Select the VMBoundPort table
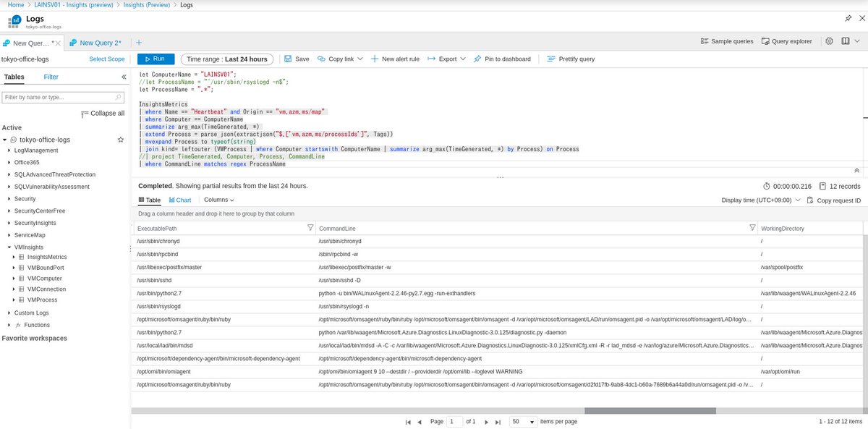The width and height of the screenshot is (868, 429). (x=46, y=268)
